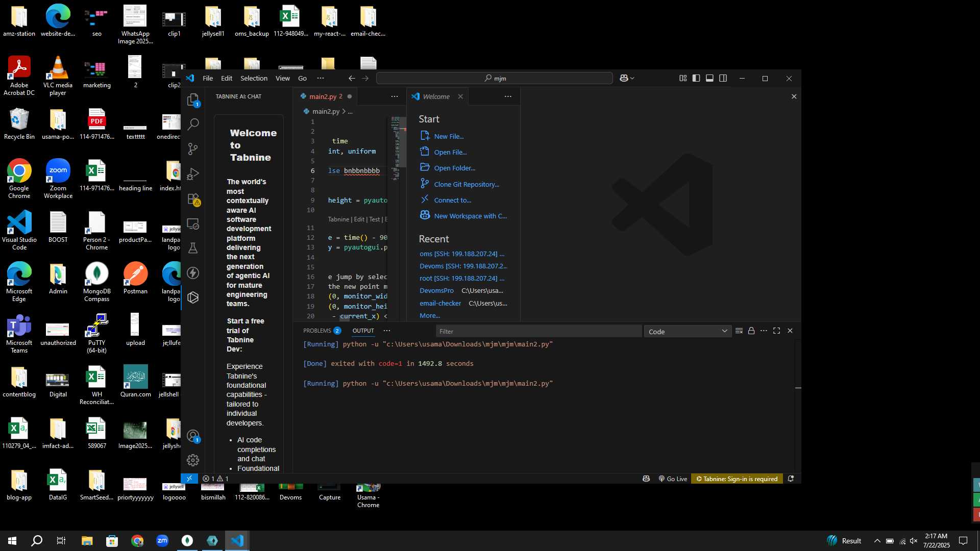Click the command center search box
980x551 pixels.
[x=494, y=78]
